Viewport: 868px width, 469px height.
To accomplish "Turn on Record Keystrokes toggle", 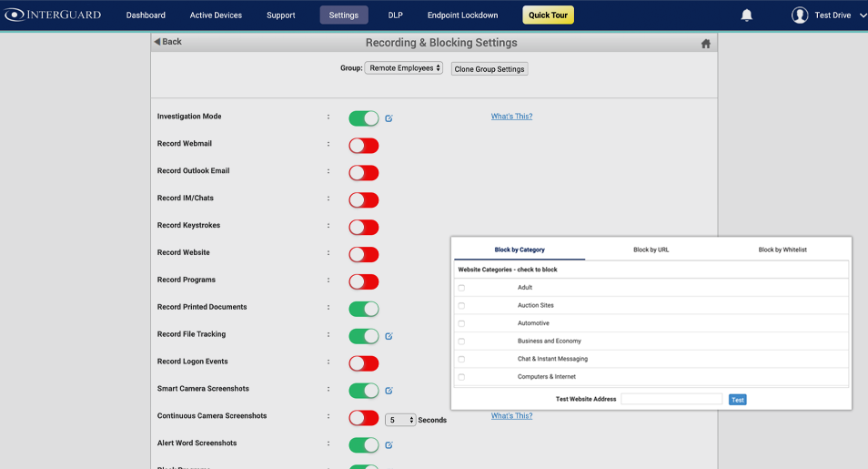I will point(363,228).
